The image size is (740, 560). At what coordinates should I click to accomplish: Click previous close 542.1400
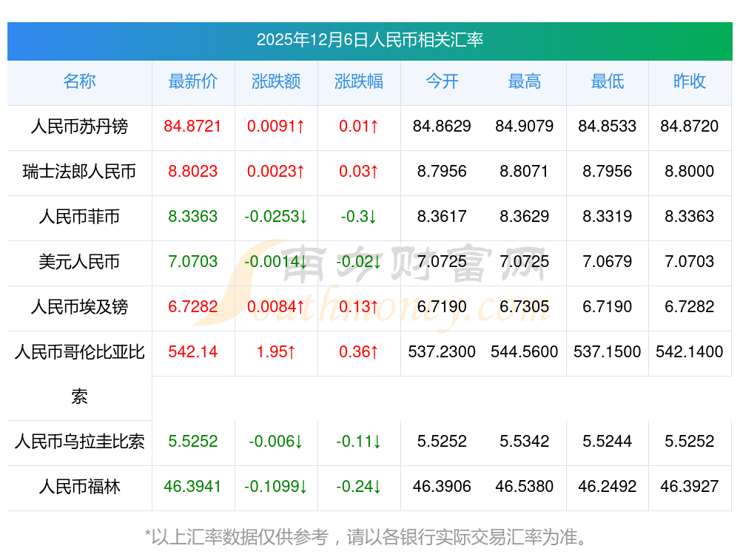point(690,351)
